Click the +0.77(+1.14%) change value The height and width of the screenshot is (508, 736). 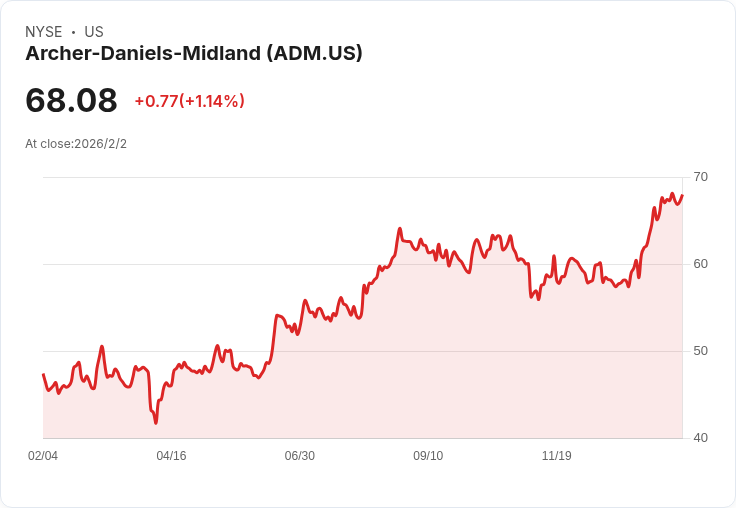[190, 101]
